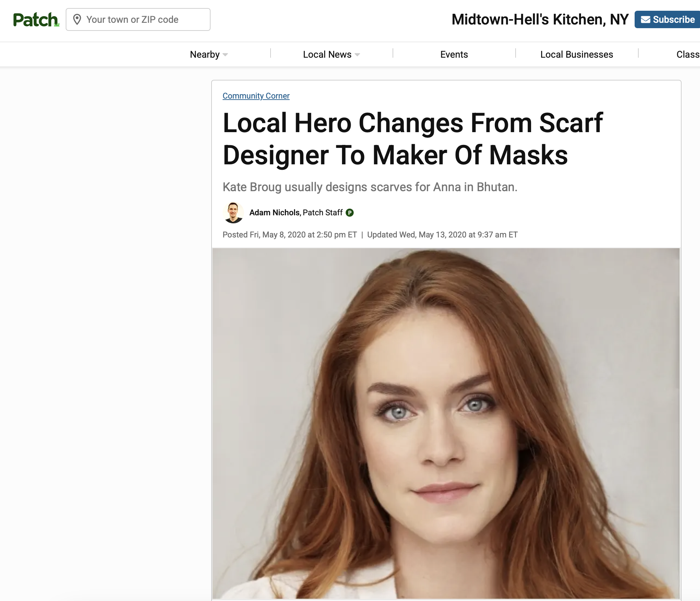Click the Updated Wed, May 13, 2020 text
This screenshot has height=601, width=700.
point(442,234)
